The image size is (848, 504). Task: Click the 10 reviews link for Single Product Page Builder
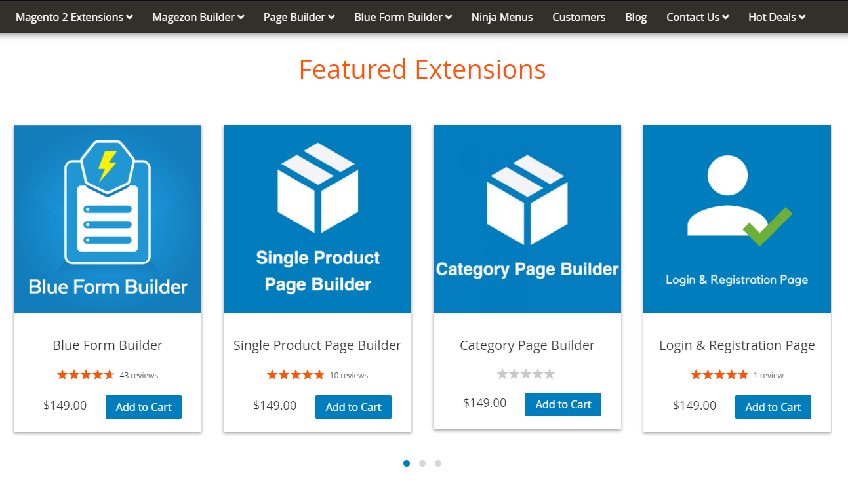point(349,375)
